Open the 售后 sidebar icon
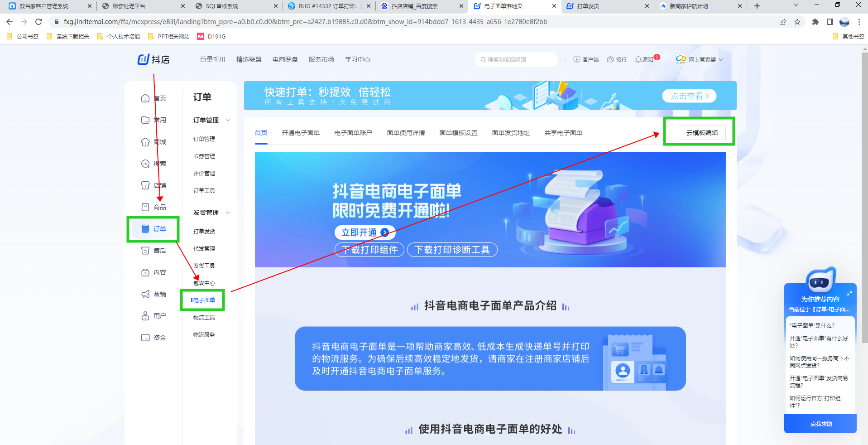This screenshot has height=445, width=868. pos(145,251)
